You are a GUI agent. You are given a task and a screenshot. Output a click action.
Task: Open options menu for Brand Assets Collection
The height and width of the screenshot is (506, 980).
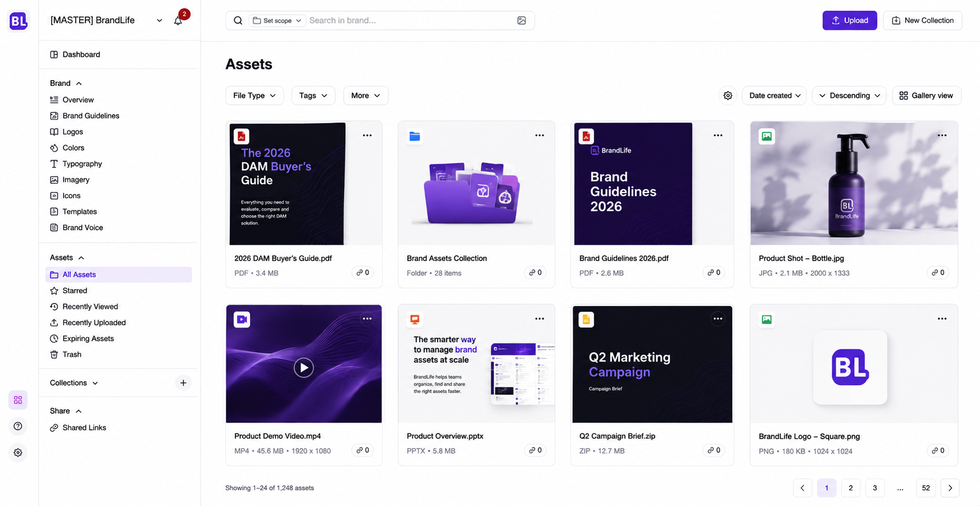point(540,135)
